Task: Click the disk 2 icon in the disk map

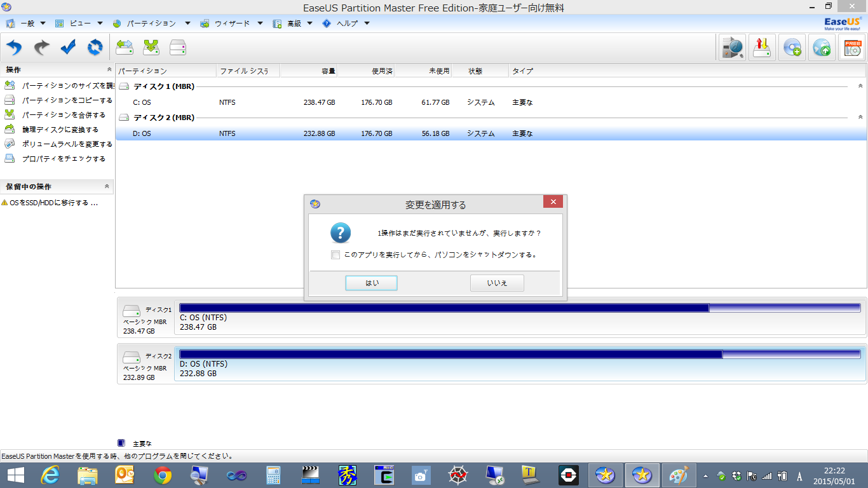Action: click(132, 358)
